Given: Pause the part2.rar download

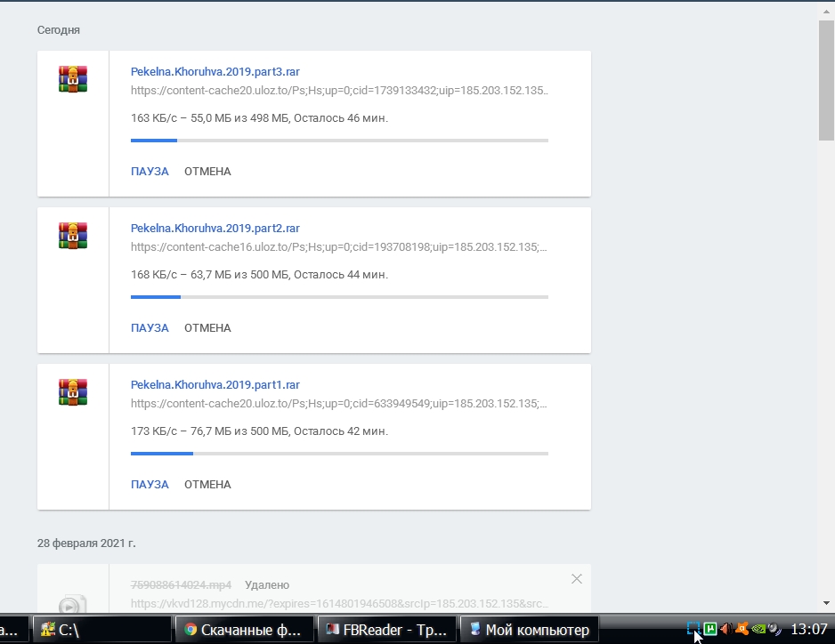Looking at the screenshot, I should (150, 328).
